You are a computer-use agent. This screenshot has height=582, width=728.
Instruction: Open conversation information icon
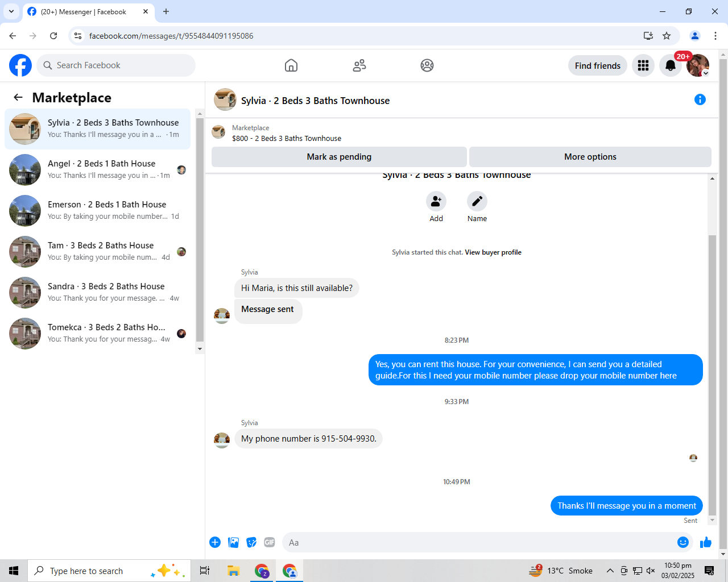(x=700, y=99)
